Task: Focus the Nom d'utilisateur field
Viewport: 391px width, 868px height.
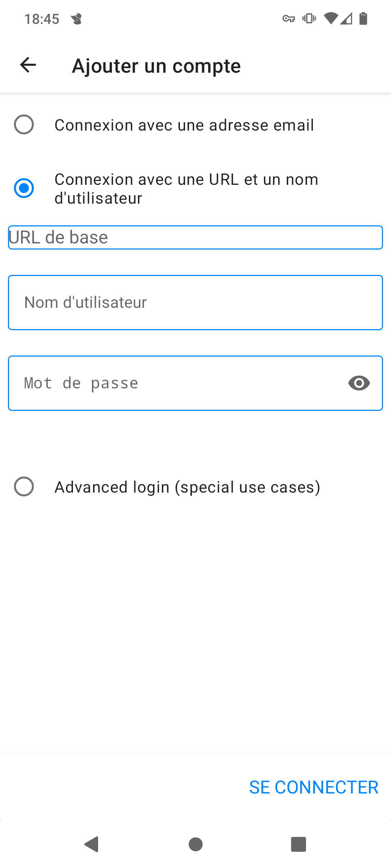Action: tap(195, 302)
